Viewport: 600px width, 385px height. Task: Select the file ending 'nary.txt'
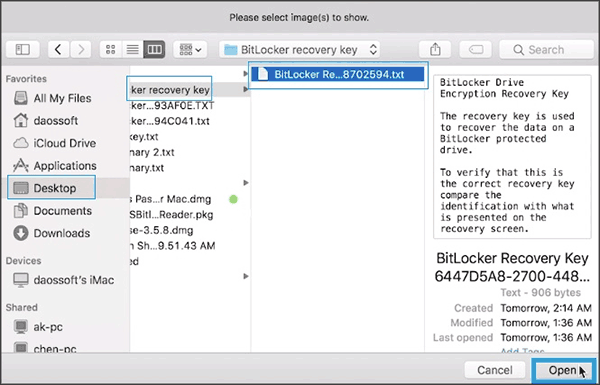pyautogui.click(x=147, y=168)
